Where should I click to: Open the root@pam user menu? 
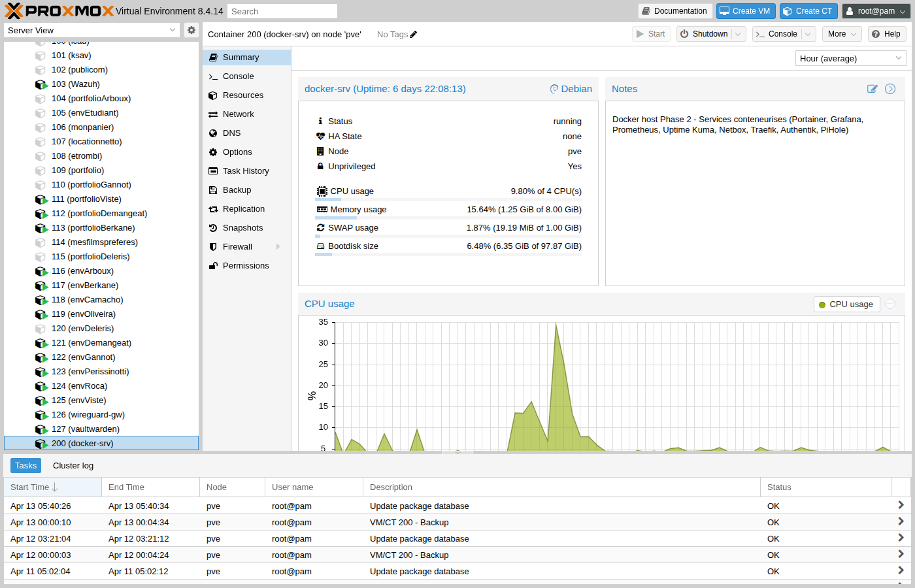click(875, 11)
